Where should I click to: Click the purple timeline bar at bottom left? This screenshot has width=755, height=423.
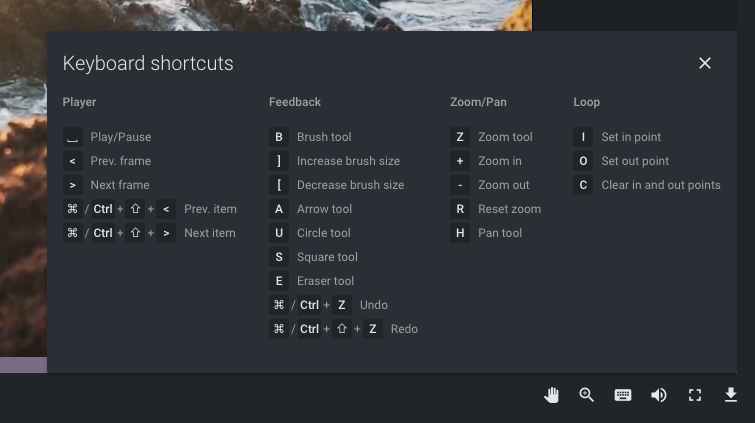pyautogui.click(x=24, y=365)
